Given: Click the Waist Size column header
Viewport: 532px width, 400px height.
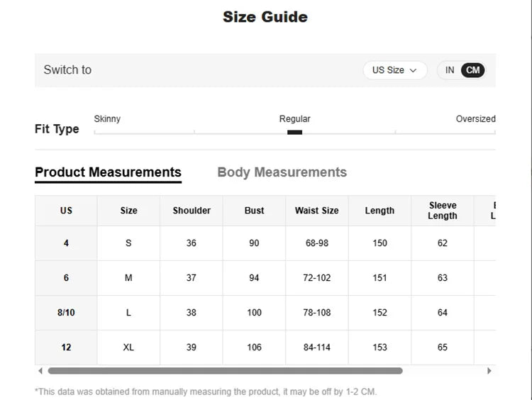Looking at the screenshot, I should [317, 211].
